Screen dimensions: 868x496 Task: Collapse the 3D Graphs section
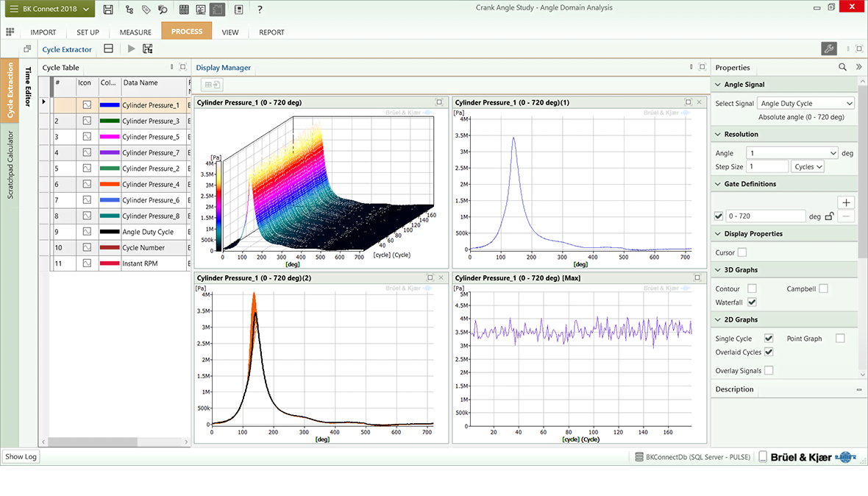[x=718, y=270]
